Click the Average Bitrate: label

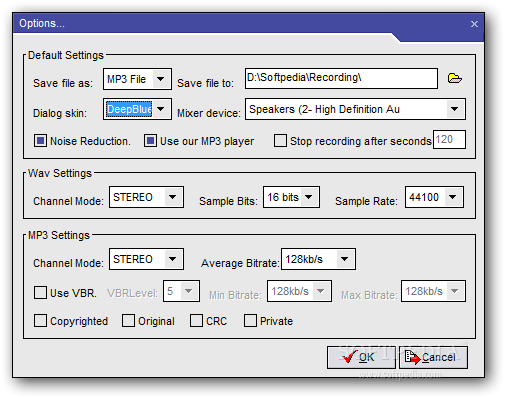click(x=240, y=263)
